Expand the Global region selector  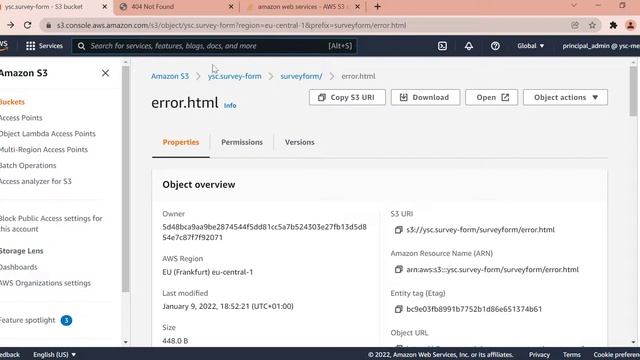[531, 46]
